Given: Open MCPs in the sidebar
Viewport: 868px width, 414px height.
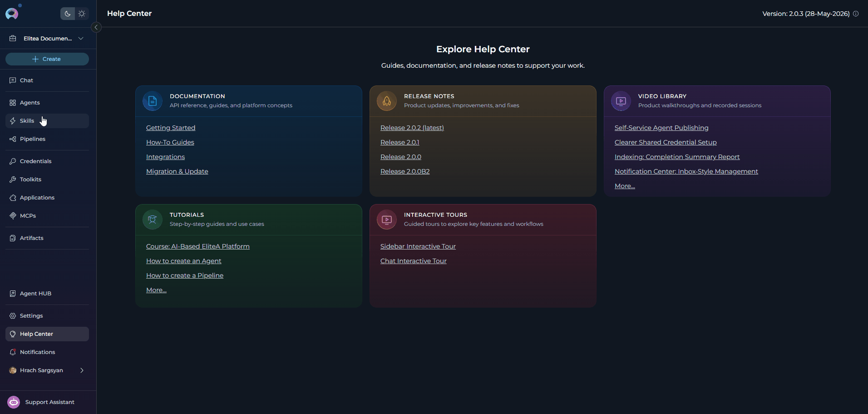Looking at the screenshot, I should coord(47,216).
